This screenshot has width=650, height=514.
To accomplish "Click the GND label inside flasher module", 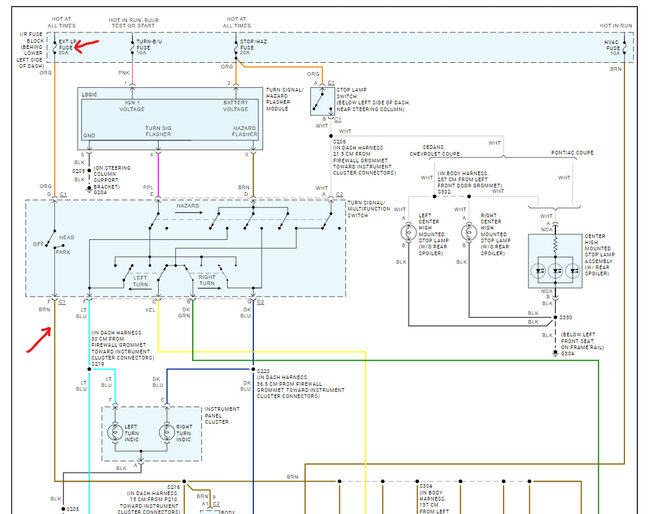I will 89,136.
